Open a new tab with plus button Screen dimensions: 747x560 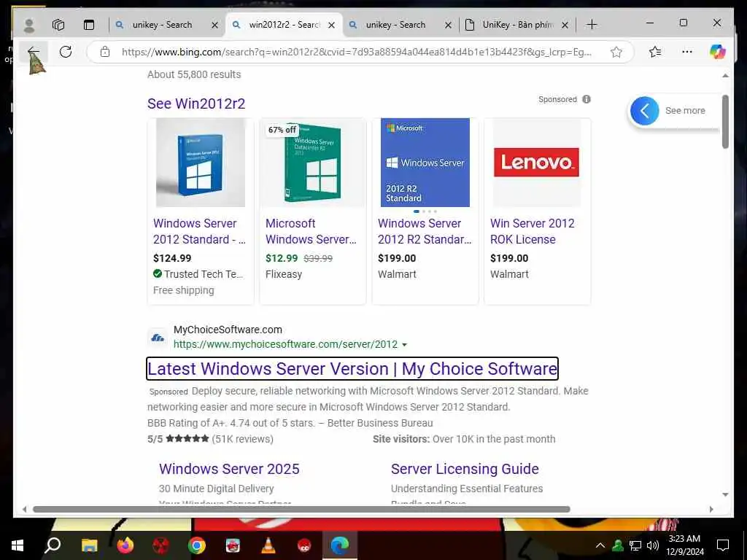(x=592, y=25)
